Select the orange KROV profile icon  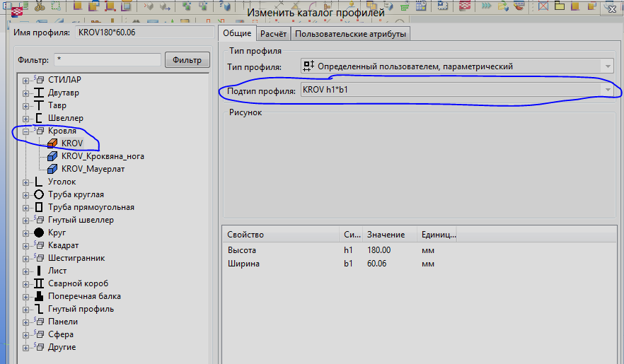coord(52,143)
